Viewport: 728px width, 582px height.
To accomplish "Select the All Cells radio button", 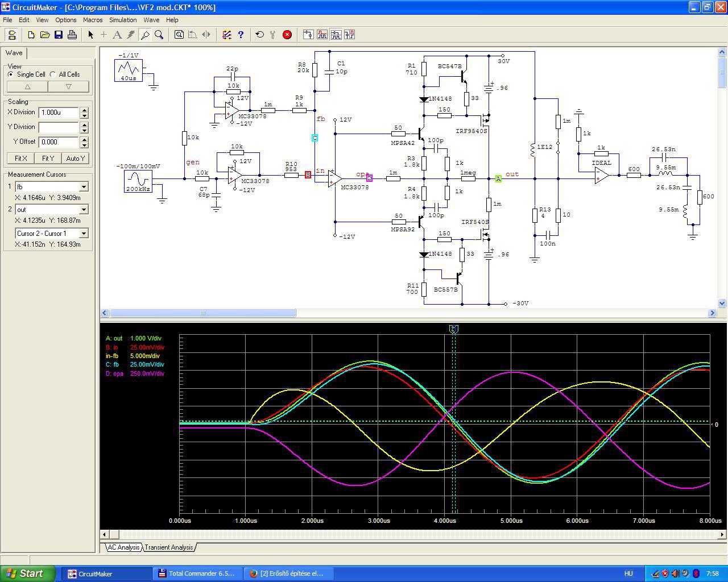I will (53, 74).
